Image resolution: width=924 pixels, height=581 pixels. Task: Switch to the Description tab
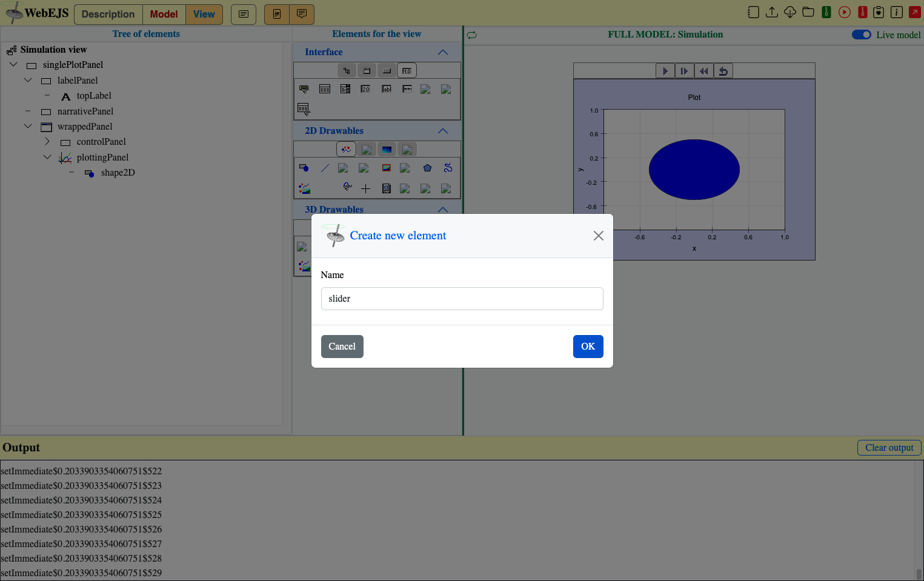pos(108,14)
